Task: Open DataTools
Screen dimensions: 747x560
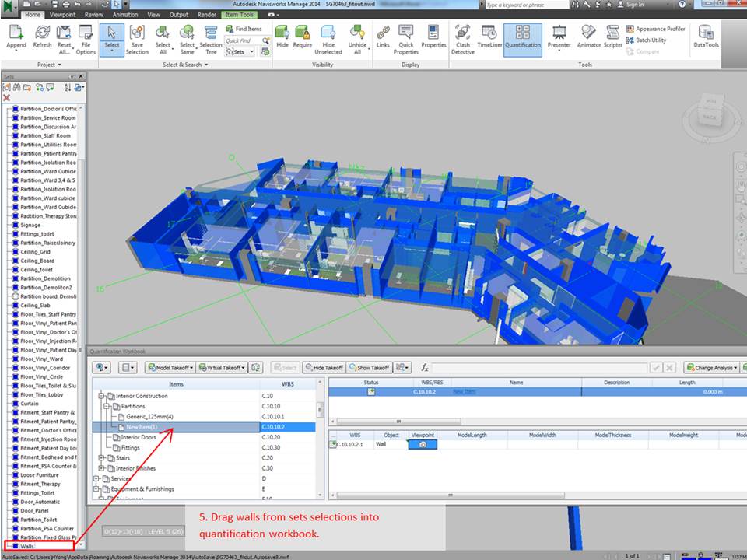Action: (x=706, y=37)
